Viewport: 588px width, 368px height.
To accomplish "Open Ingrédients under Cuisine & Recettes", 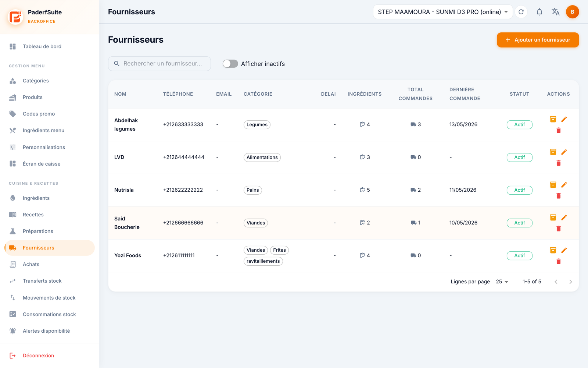I will point(50,198).
